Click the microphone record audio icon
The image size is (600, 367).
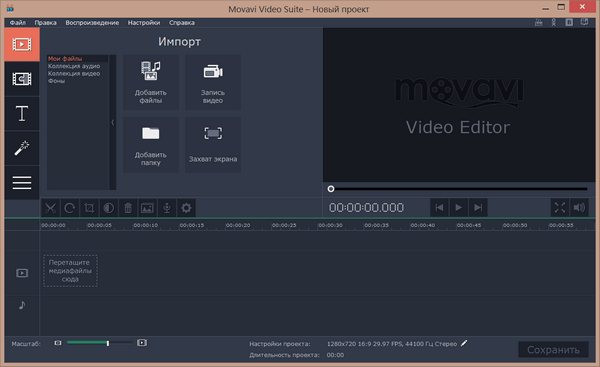pos(167,208)
